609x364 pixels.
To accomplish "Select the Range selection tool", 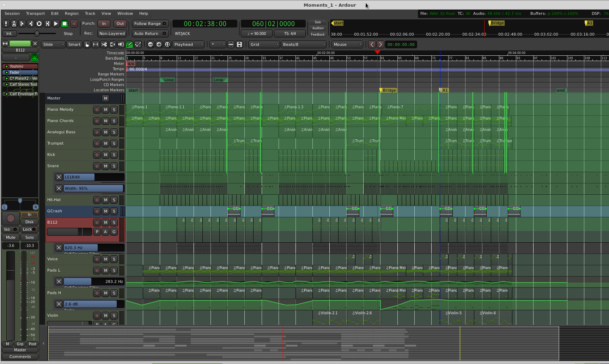I will coord(96,44).
